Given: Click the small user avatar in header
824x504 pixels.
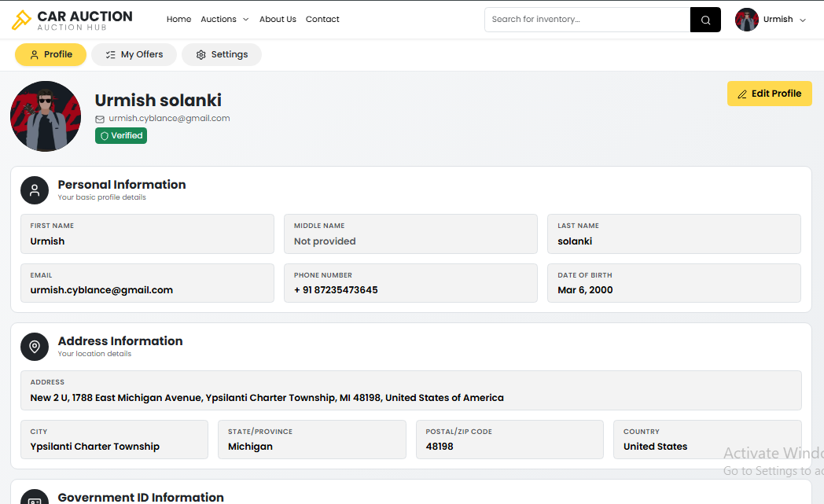Looking at the screenshot, I should tap(747, 20).
